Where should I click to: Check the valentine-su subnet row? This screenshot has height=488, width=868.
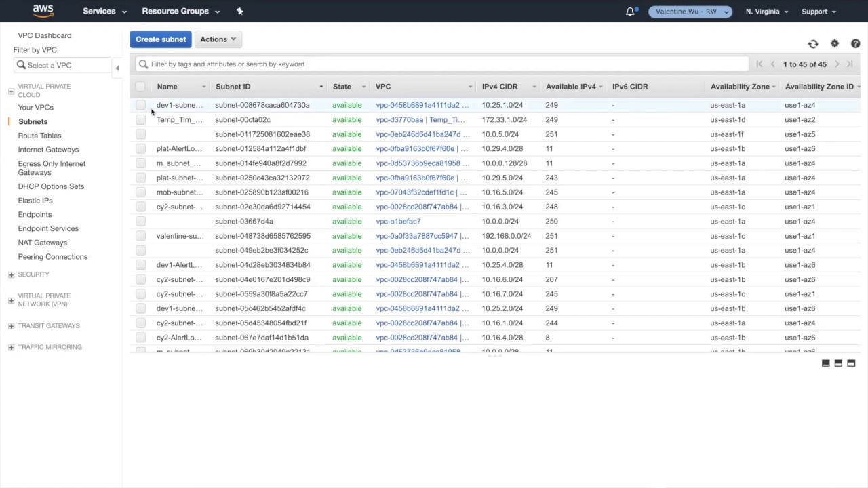(140, 236)
